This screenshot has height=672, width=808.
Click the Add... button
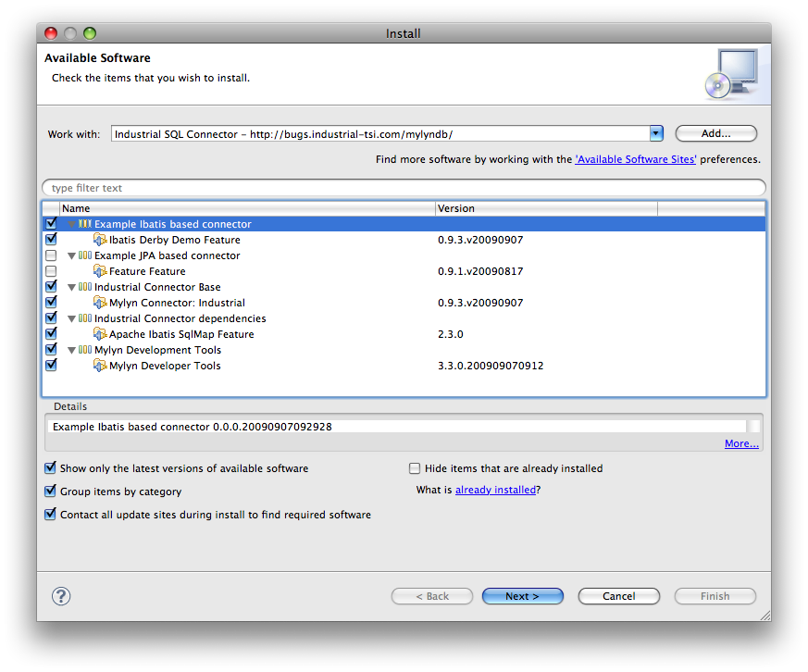(x=715, y=133)
